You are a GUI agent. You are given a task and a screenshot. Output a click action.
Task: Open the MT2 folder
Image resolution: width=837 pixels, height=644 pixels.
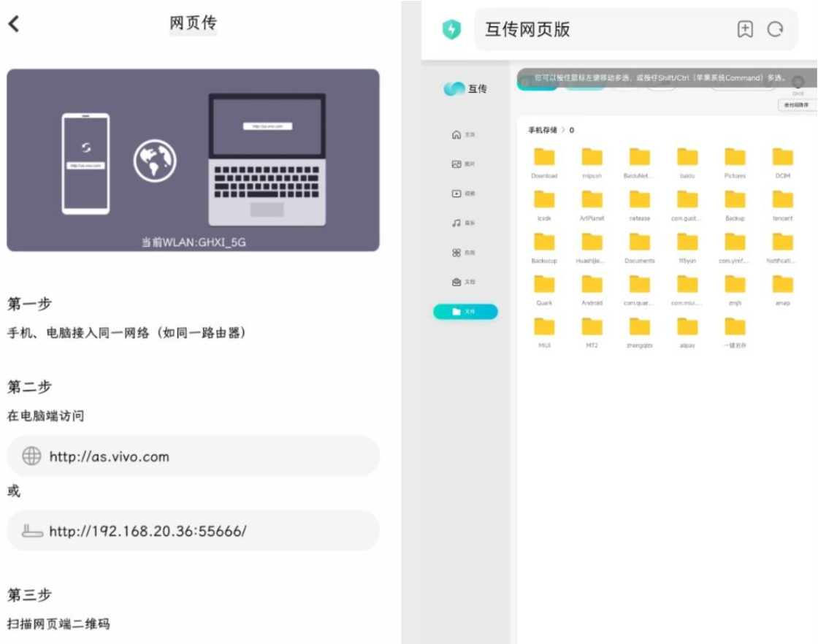(x=592, y=333)
